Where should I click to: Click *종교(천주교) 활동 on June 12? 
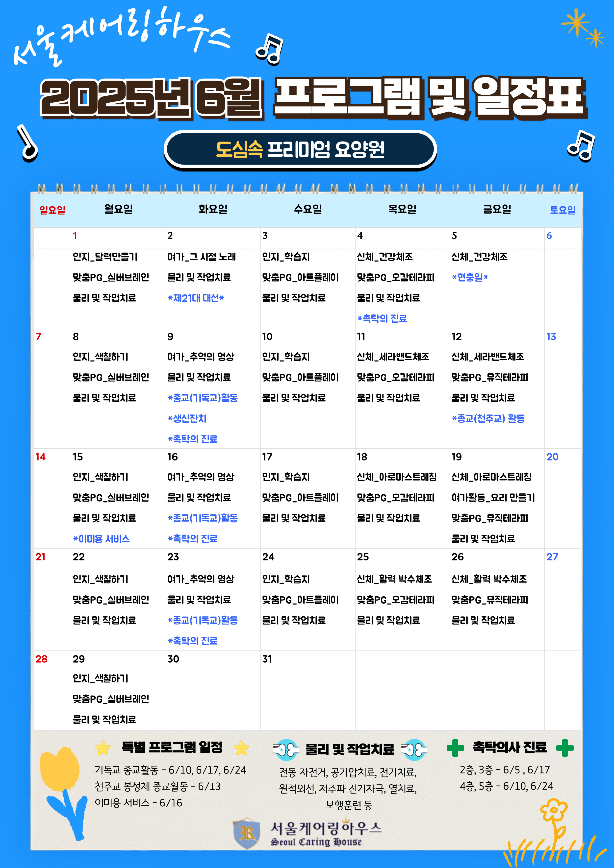488,418
